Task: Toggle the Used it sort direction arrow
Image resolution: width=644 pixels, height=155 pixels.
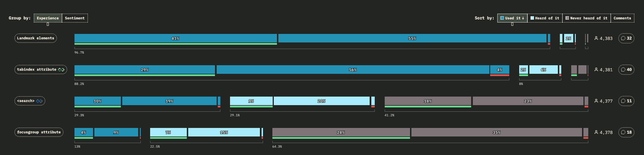Action: pos(523,18)
